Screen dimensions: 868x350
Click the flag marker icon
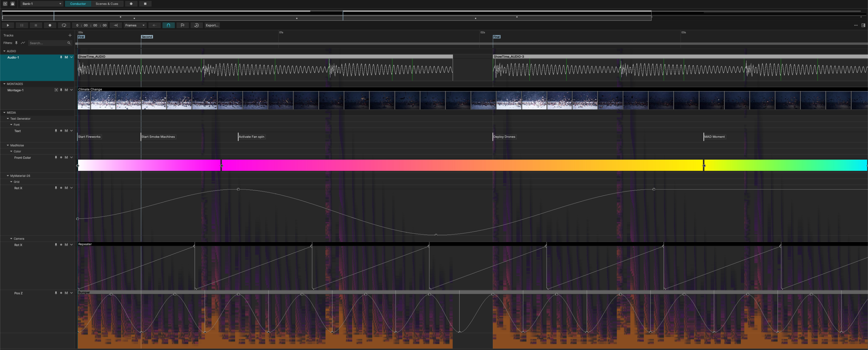click(x=182, y=25)
